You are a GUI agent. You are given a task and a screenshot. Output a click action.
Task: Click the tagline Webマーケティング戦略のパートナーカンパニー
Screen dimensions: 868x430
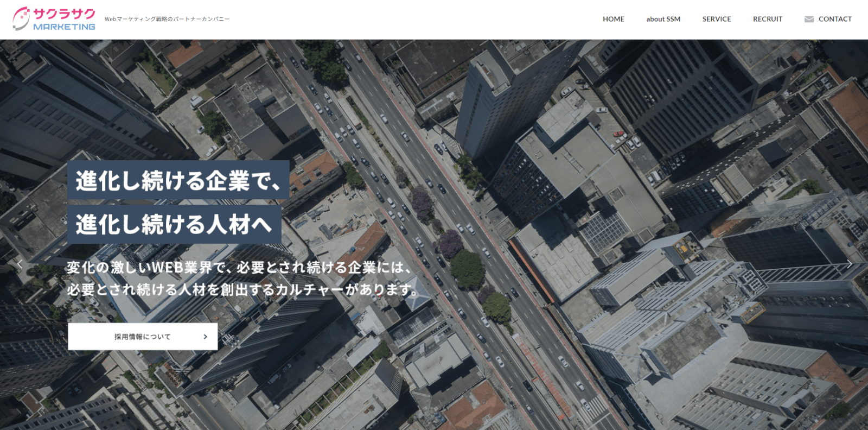pos(167,19)
